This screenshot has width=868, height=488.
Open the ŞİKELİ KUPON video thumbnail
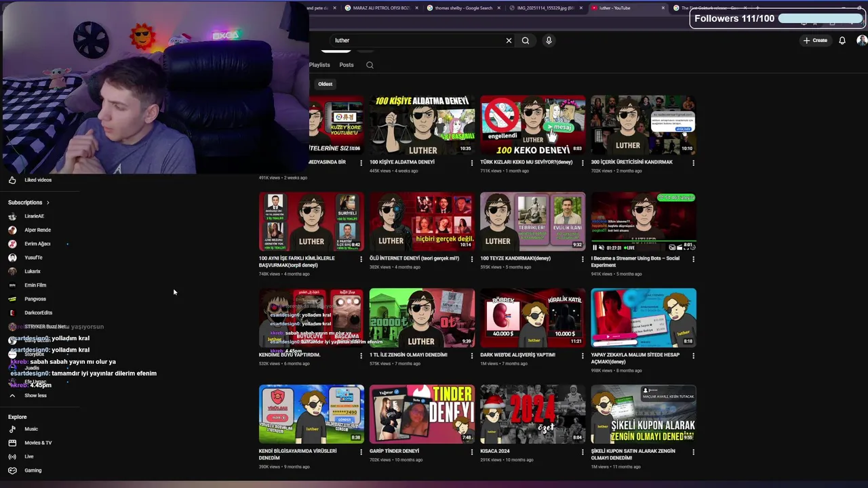pos(644,414)
